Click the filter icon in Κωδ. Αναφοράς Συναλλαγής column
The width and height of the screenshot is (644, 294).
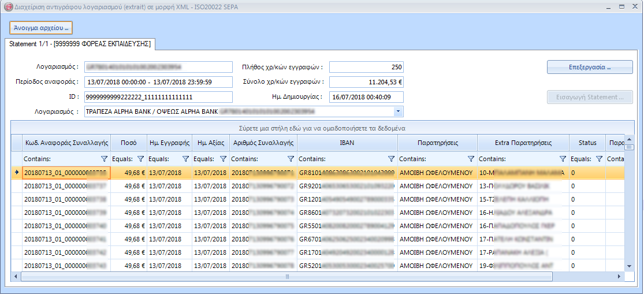coord(105,159)
